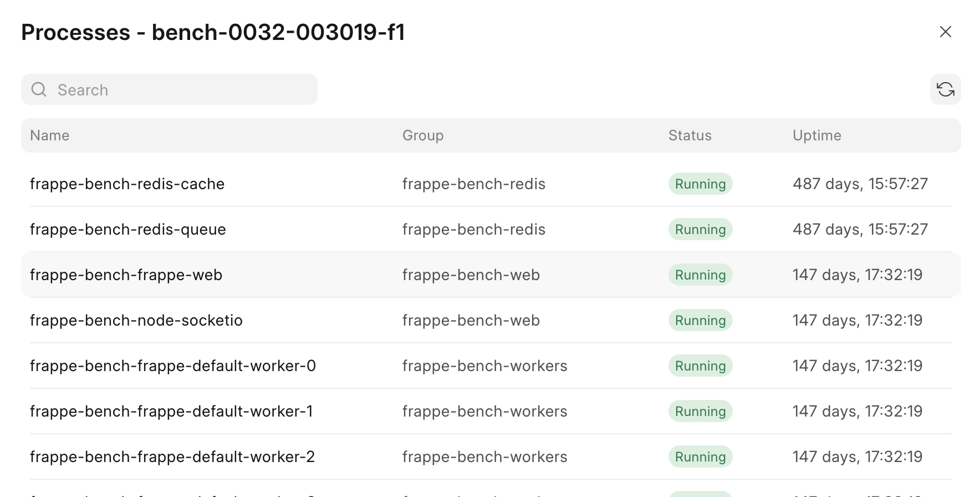
Task: Click Running badge for redis-cache
Action: [x=700, y=184]
